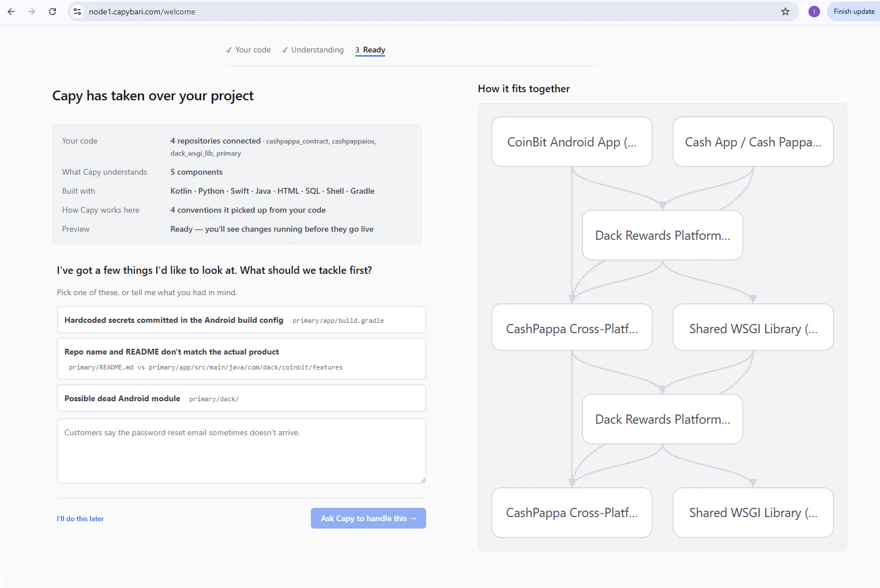Click the custom request text area
This screenshot has width=880, height=588.
[x=241, y=451]
